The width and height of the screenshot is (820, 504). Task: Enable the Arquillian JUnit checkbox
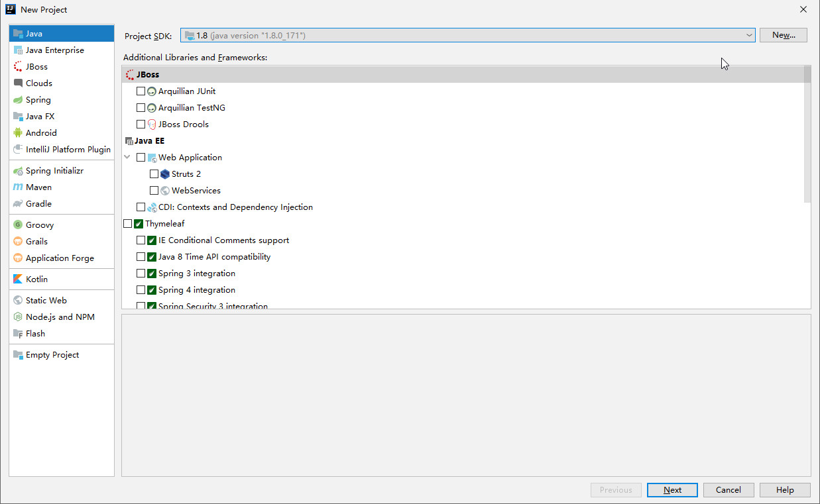click(141, 91)
